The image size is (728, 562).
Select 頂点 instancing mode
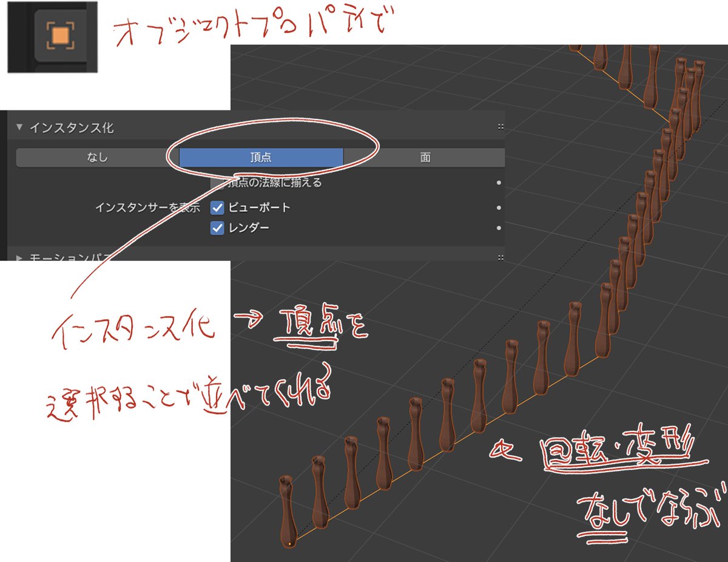[261, 158]
